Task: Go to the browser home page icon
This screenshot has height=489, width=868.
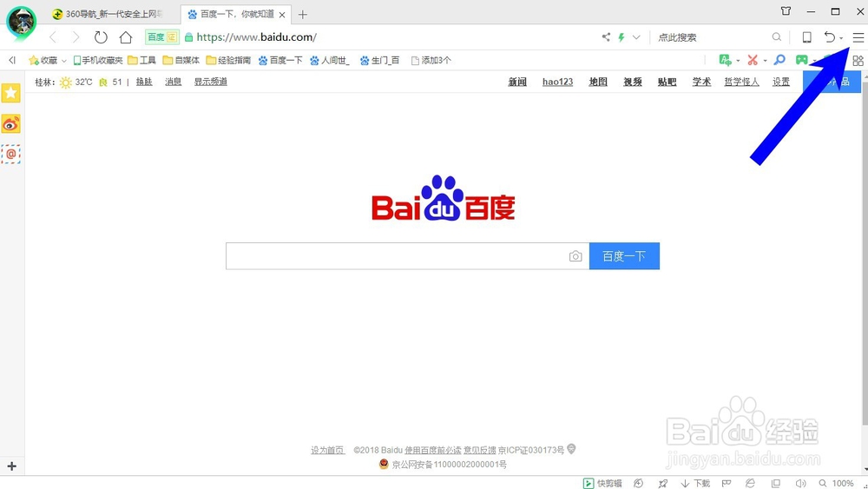Action: pyautogui.click(x=126, y=37)
